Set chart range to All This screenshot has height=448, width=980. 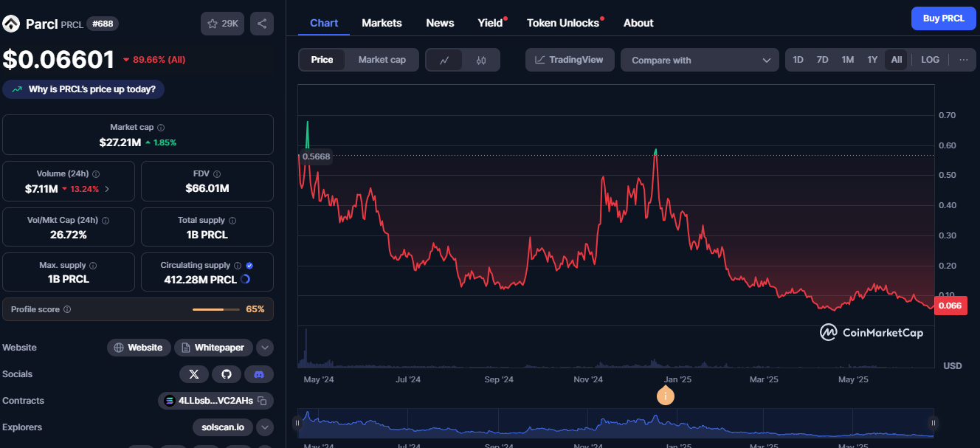tap(896, 60)
